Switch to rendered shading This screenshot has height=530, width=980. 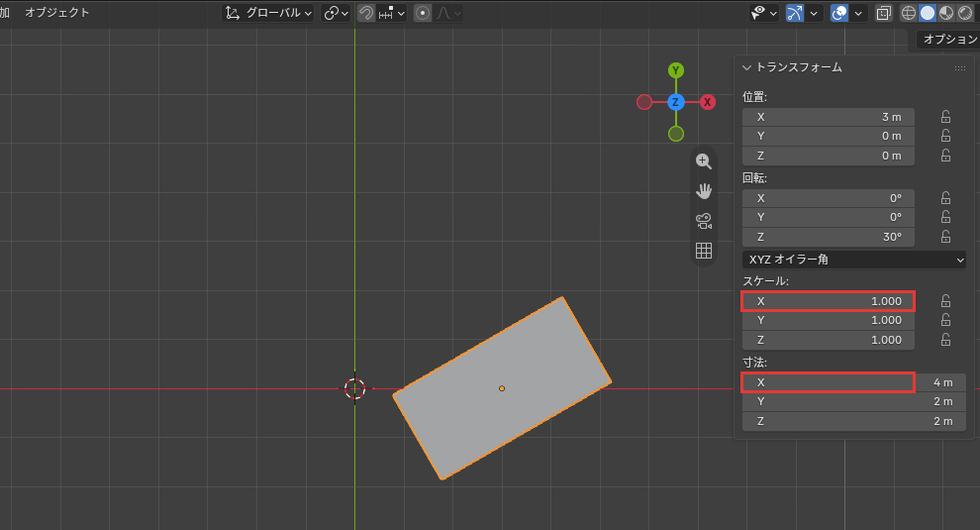(965, 13)
